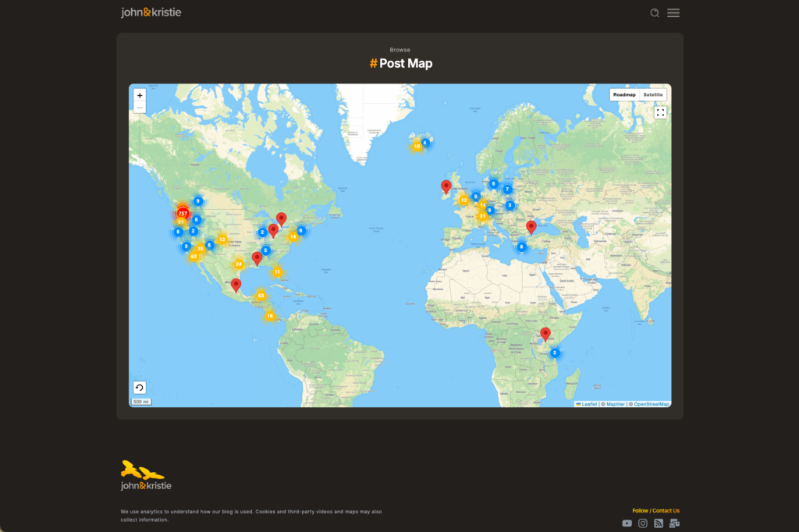This screenshot has height=532, width=799.
Task: Select the red pin in East Africa
Action: (545, 335)
